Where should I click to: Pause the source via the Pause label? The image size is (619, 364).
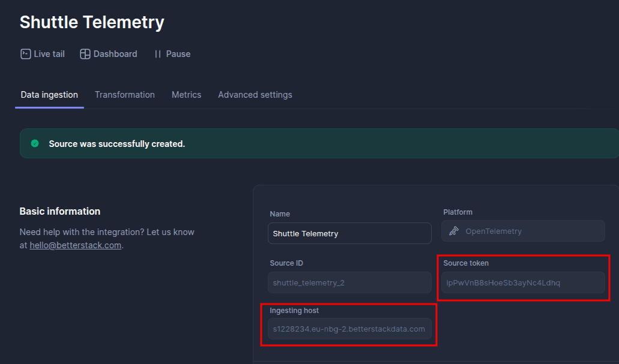pyautogui.click(x=178, y=54)
